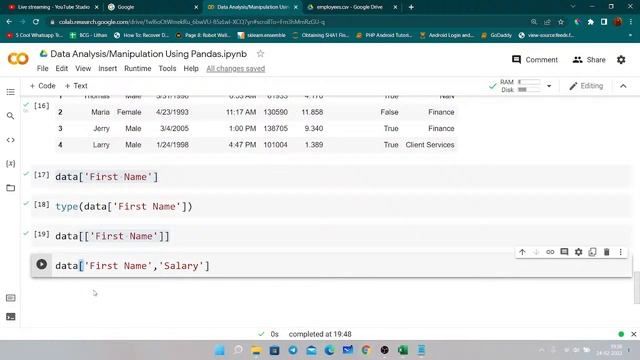Click Client Services cell in row 4
The height and width of the screenshot is (360, 640).
430,144
